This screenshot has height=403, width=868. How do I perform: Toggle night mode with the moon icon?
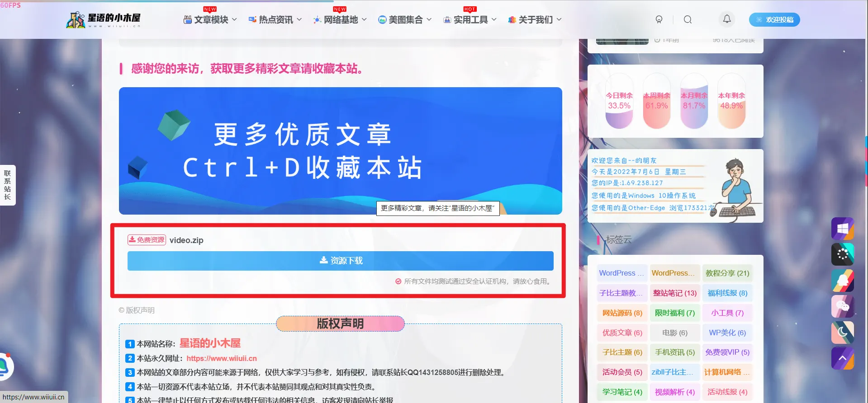(842, 333)
